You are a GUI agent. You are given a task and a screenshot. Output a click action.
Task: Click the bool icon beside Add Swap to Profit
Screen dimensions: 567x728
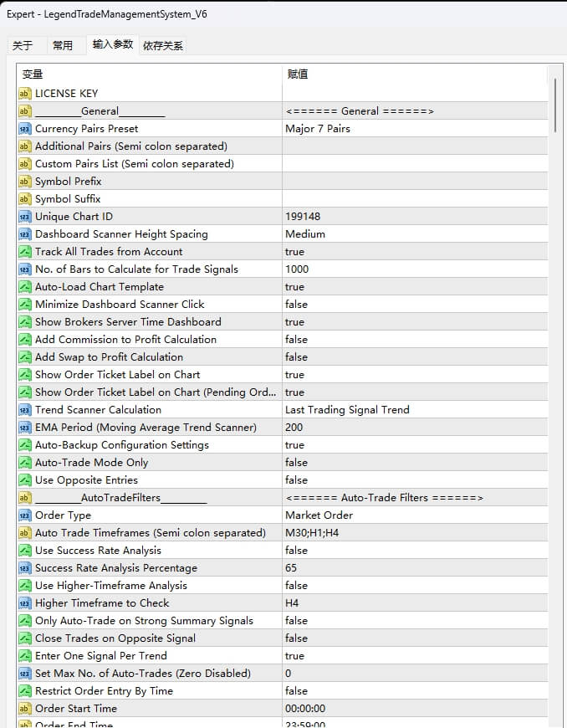[x=24, y=357]
